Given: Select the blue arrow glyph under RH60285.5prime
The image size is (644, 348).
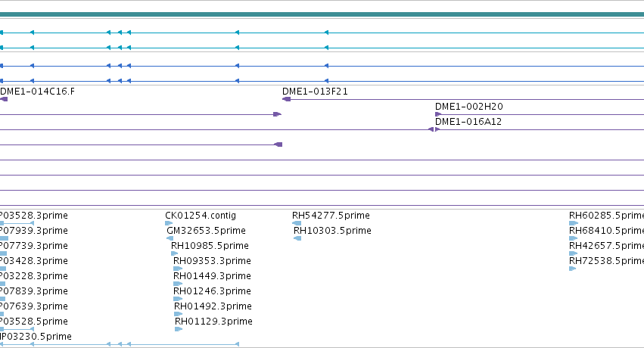Looking at the screenshot, I should (574, 223).
